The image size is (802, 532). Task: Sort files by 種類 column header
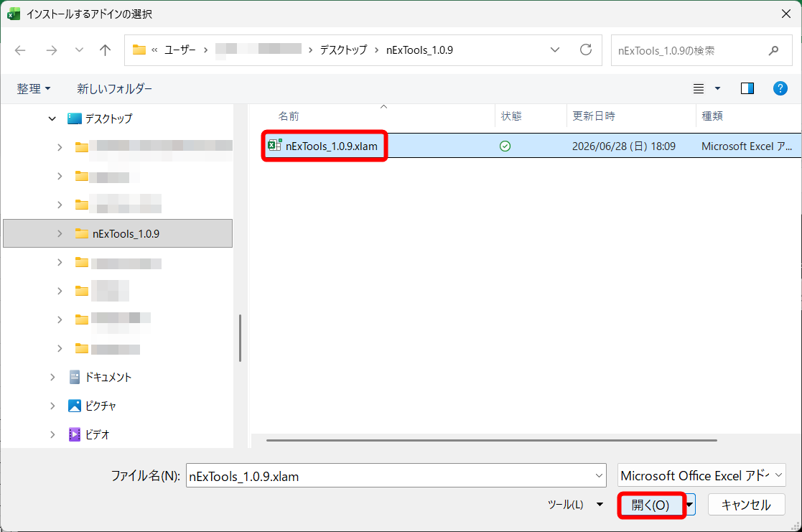(x=712, y=116)
